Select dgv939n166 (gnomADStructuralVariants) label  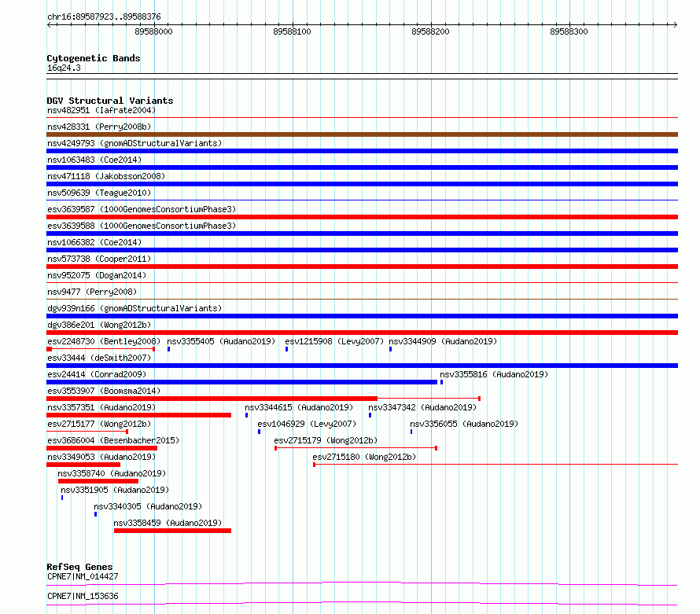point(134,308)
